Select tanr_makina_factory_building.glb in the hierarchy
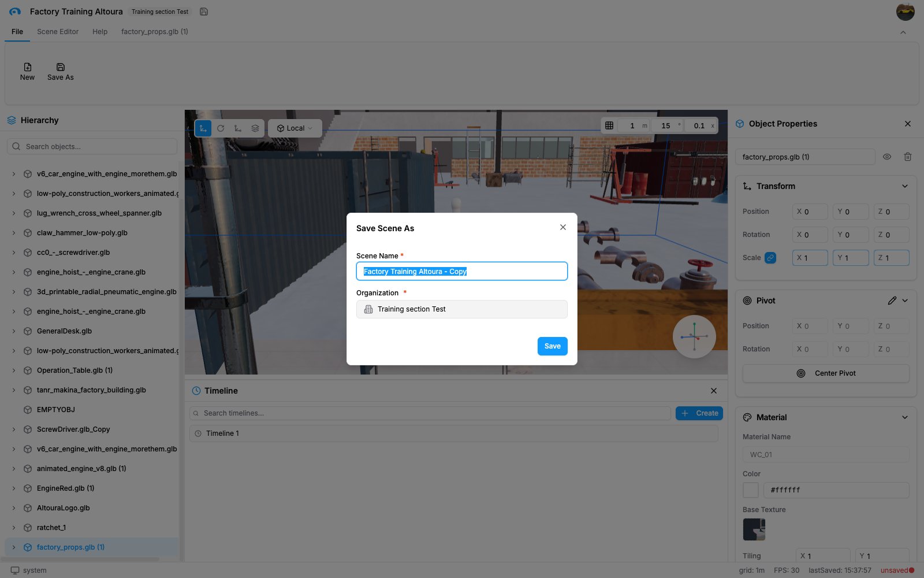Viewport: 924px width, 578px height. pyautogui.click(x=92, y=390)
